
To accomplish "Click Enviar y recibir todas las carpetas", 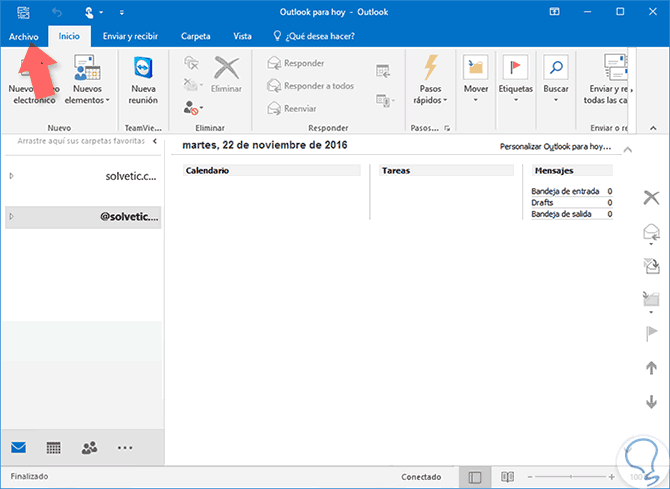I will click(x=608, y=79).
